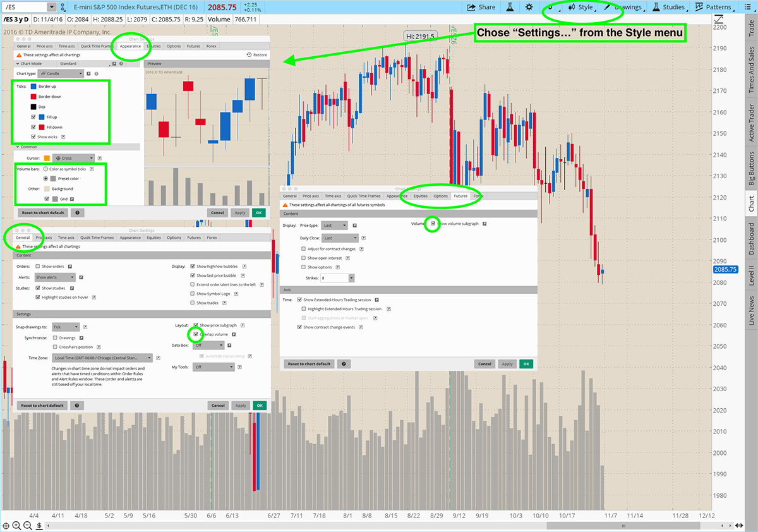Click the dollar sign icon at bottom left
Viewport: 758px width, 532px height.
[x=39, y=526]
